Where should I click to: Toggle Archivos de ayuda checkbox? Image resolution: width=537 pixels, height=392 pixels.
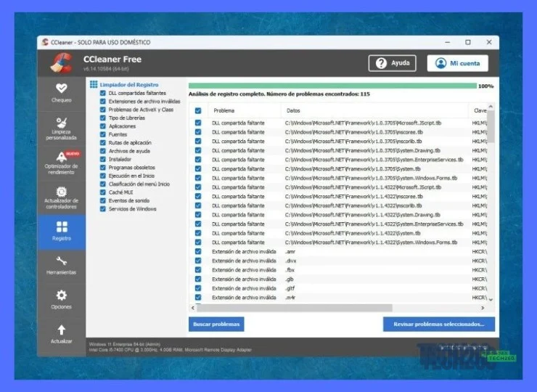pos(103,151)
